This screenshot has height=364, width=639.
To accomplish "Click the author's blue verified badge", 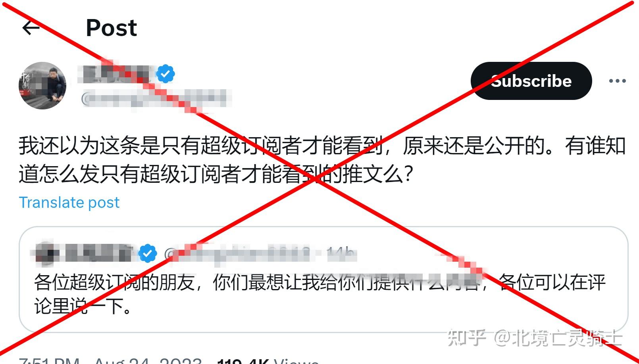I will point(166,74).
